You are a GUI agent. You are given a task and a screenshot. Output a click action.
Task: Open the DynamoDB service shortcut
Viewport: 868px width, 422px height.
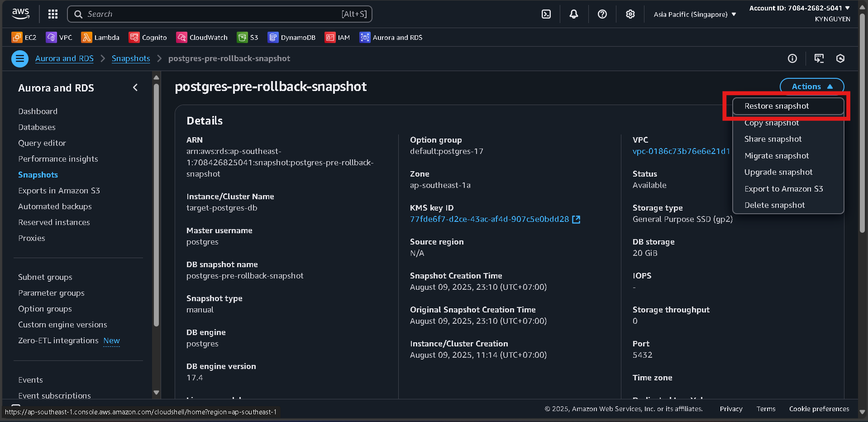tap(291, 37)
